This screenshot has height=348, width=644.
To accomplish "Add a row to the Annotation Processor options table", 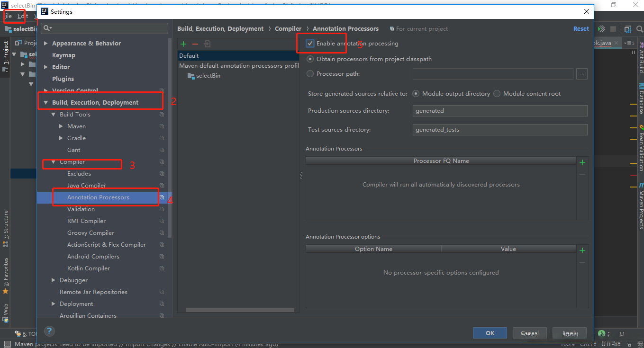I will 582,250.
